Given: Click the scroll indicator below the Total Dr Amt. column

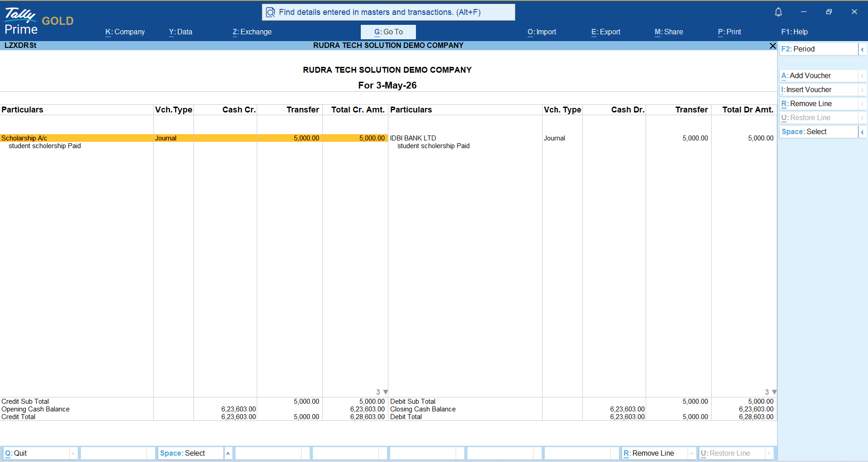Looking at the screenshot, I should tap(771, 392).
